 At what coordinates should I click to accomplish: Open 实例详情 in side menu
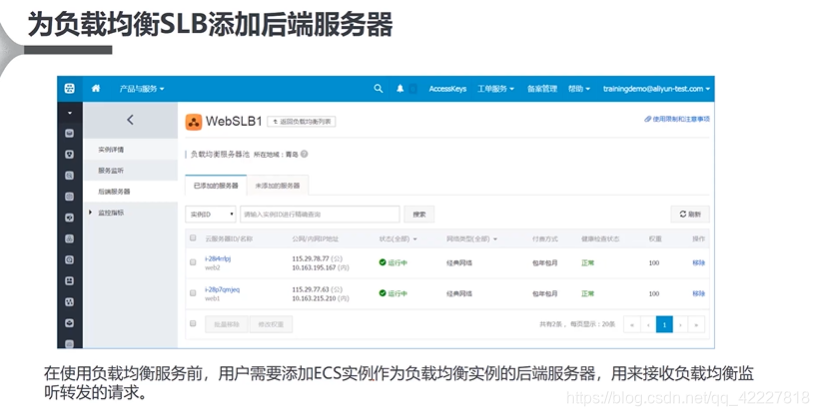111,149
